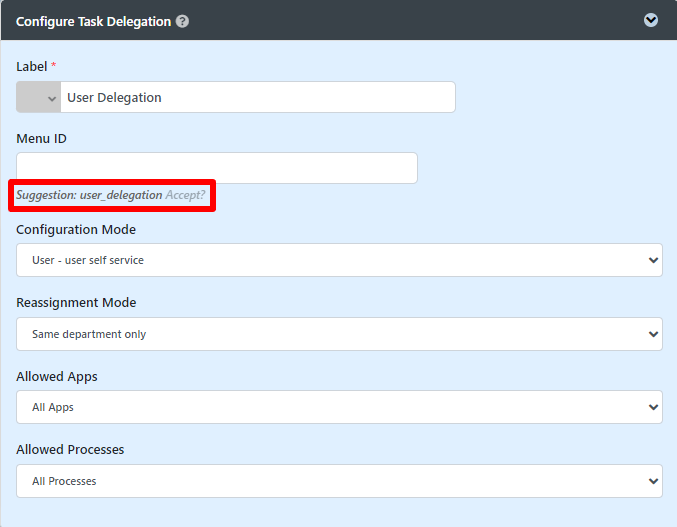Click the Menu ID field caption
The height and width of the screenshot is (527, 677).
(41, 139)
